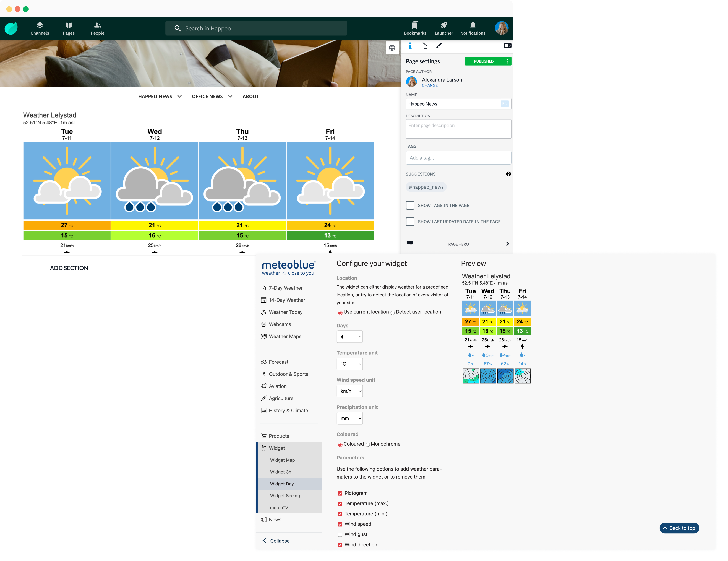Image resolution: width=728 pixels, height=561 pixels.
Task: Open the People directory icon
Action: point(97,28)
